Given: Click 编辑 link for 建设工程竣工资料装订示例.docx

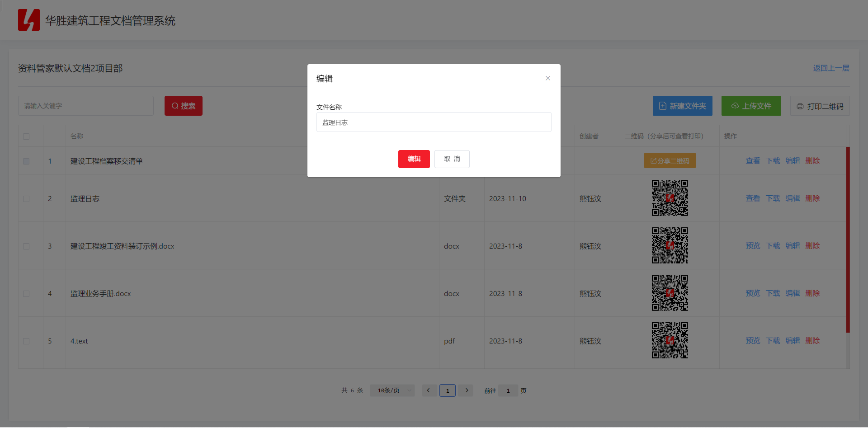Looking at the screenshot, I should coord(793,245).
